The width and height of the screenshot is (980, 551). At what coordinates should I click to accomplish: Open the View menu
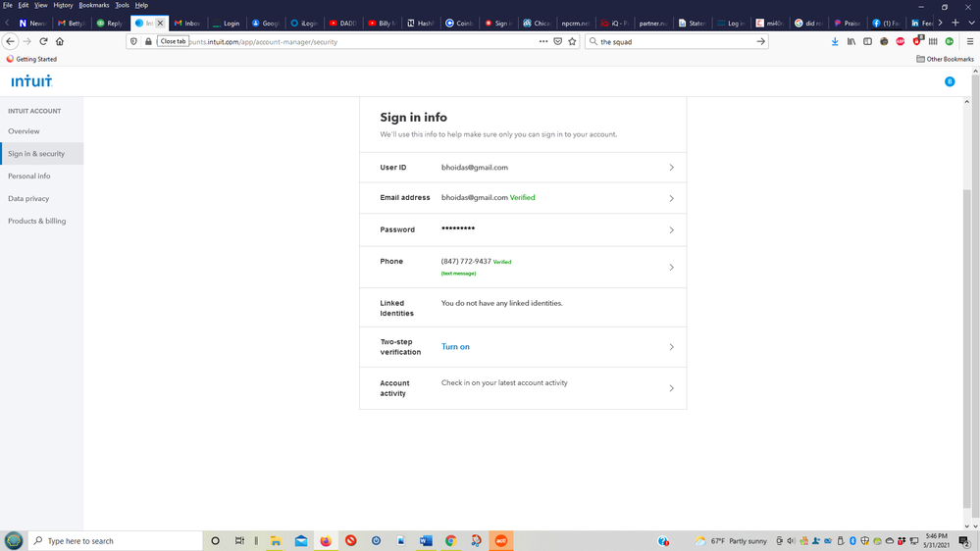click(x=40, y=5)
